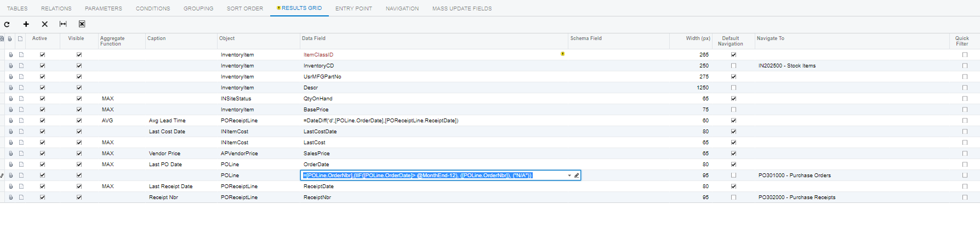Click the Fit to Screen columns icon
The height and width of the screenshot is (226, 980).
[x=63, y=24]
